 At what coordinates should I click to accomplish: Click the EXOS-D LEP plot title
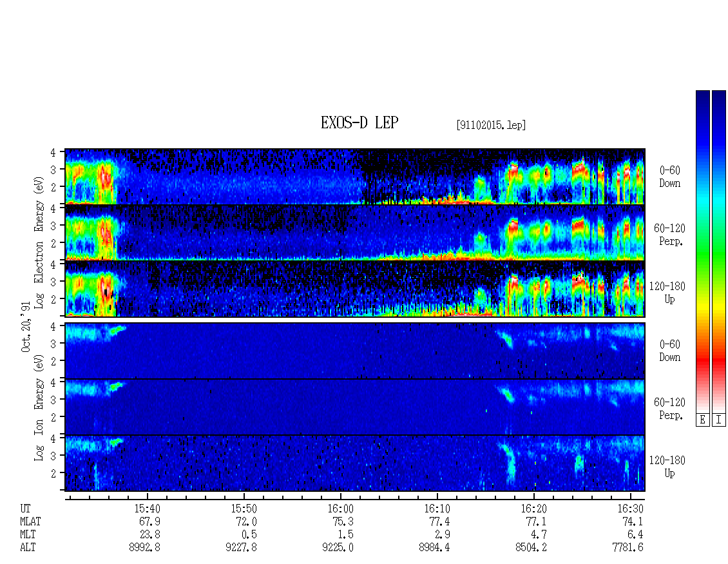[x=359, y=122]
